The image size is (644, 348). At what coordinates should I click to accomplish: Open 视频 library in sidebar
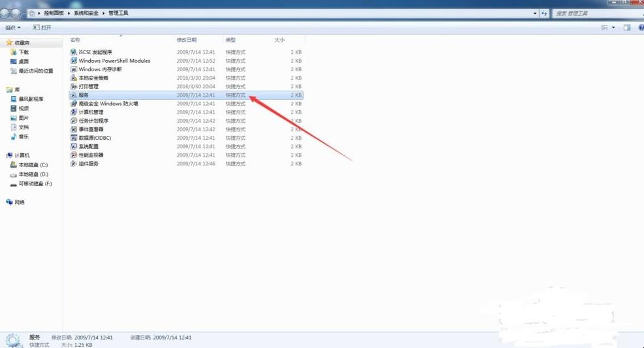click(20, 108)
